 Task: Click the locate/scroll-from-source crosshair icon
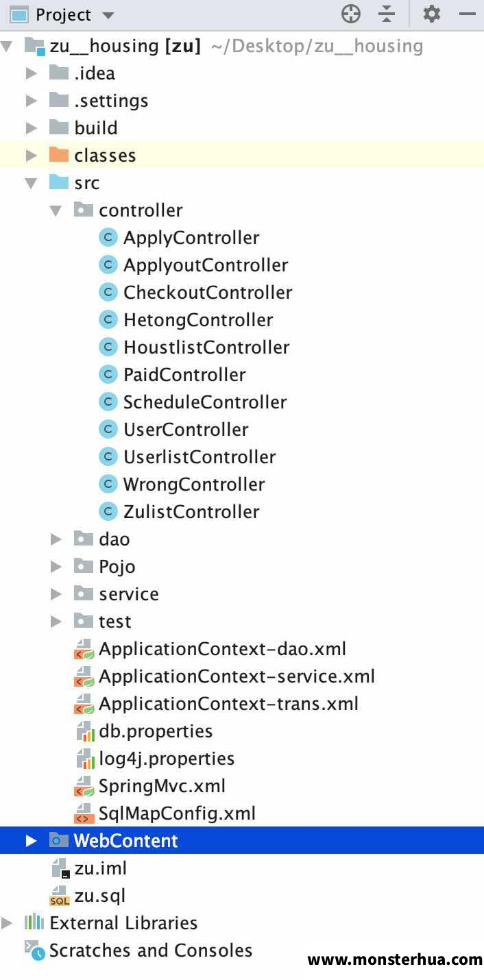351,14
